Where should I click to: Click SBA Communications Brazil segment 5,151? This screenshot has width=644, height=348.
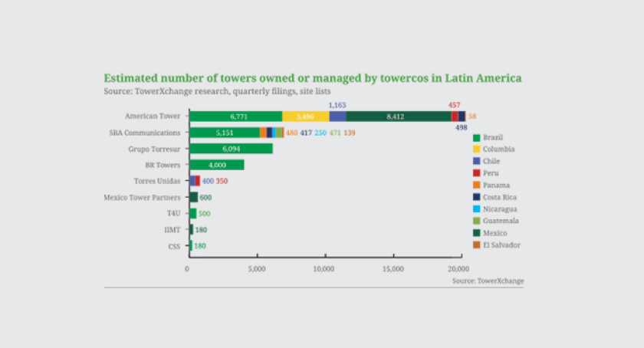[225, 133]
